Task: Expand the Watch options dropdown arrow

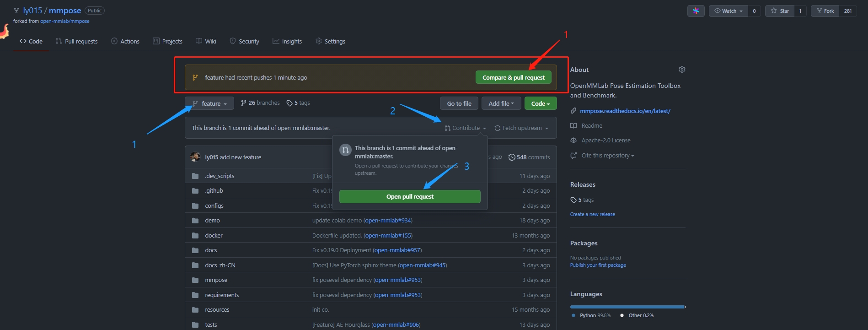Action: click(x=741, y=11)
